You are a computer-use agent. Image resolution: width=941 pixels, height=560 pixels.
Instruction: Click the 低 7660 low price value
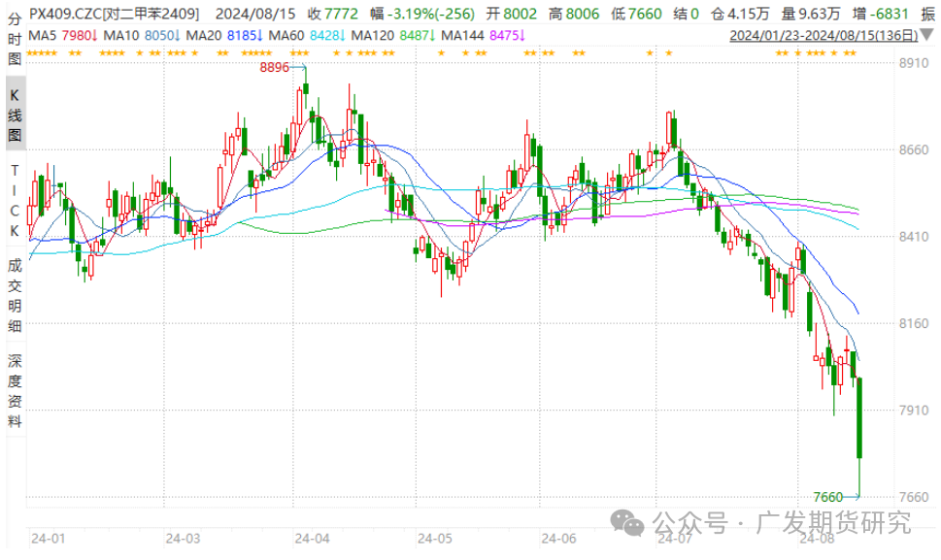(636, 14)
